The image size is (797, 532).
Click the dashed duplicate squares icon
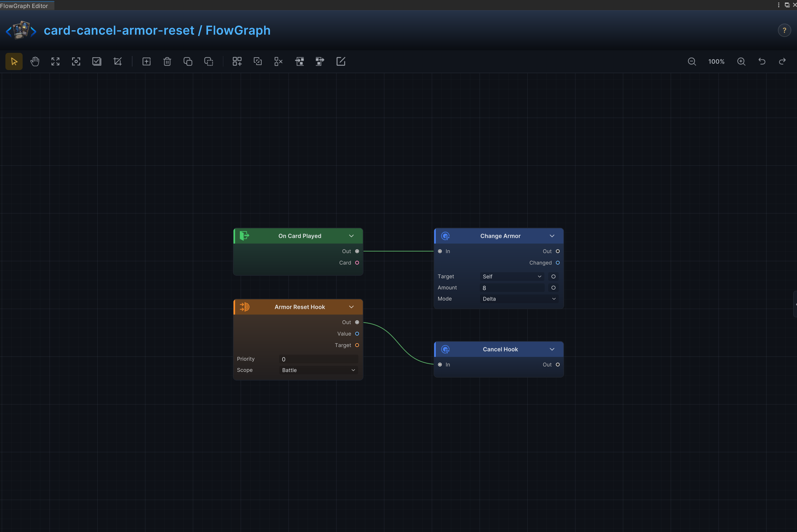(208, 61)
